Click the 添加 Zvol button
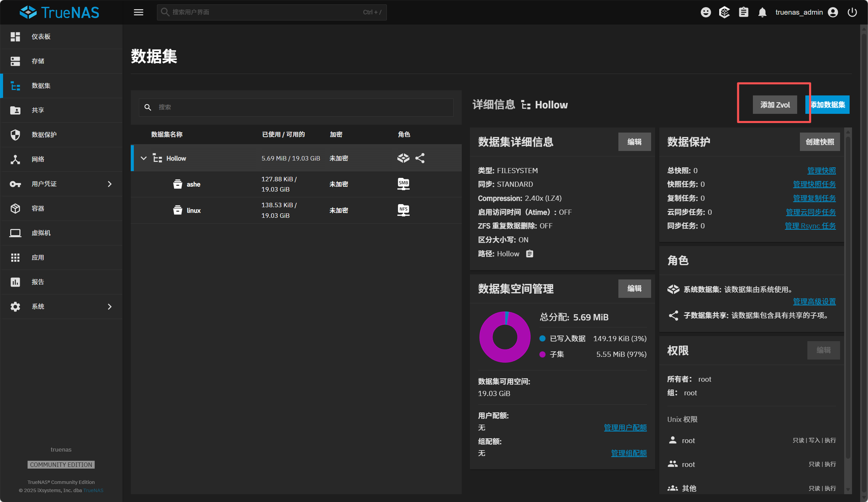Image resolution: width=868 pixels, height=502 pixels. 774,105
